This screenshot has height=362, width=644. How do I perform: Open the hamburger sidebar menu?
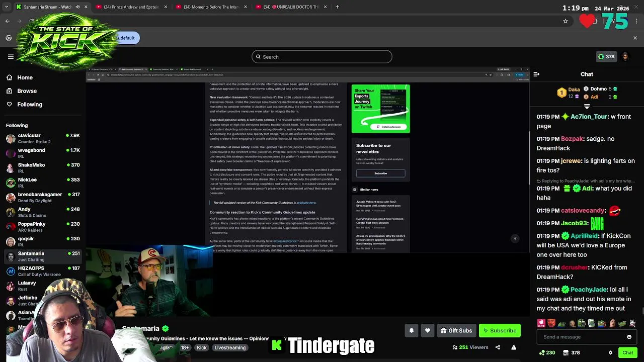point(11,57)
